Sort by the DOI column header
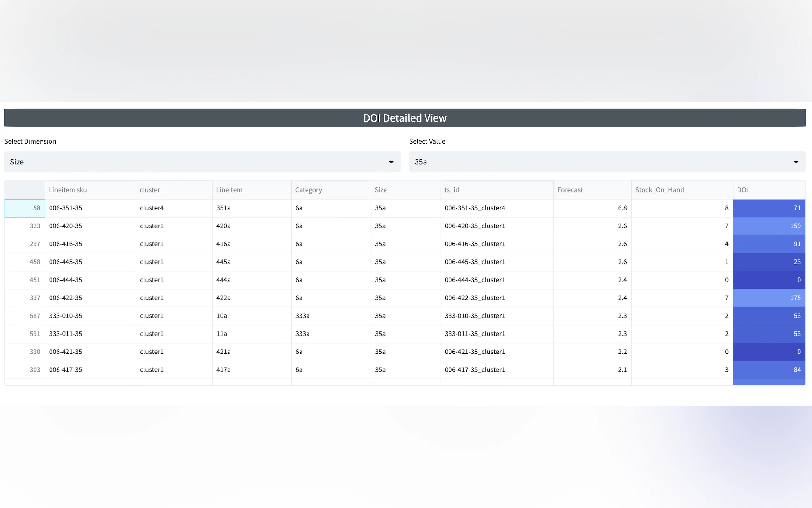The image size is (812, 508). [742, 190]
